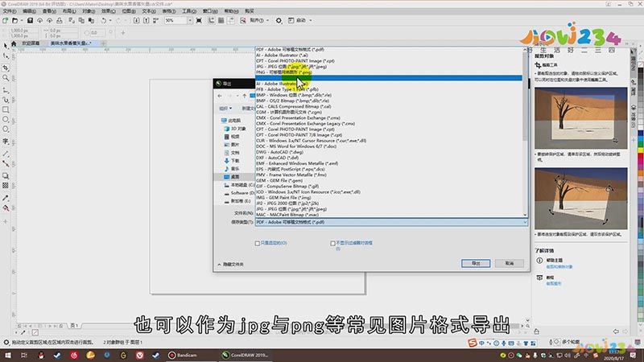Screen dimensions: 644x362
Task: Click the 取消 Cancel button in dialog
Action: tap(510, 263)
